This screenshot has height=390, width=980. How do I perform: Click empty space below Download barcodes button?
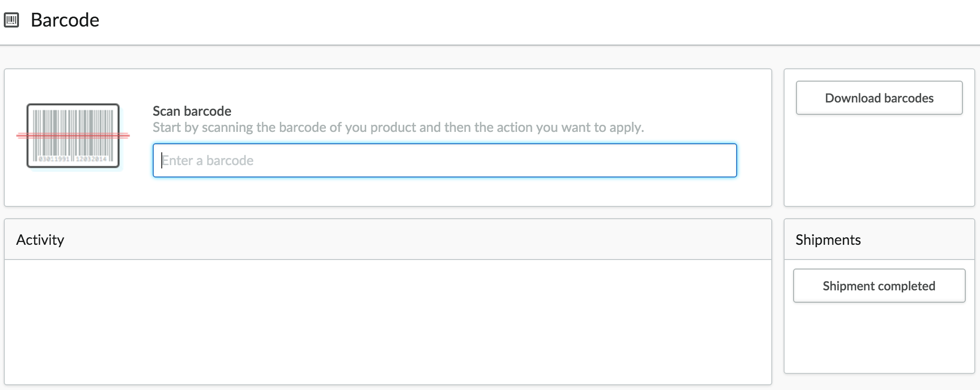[879, 160]
